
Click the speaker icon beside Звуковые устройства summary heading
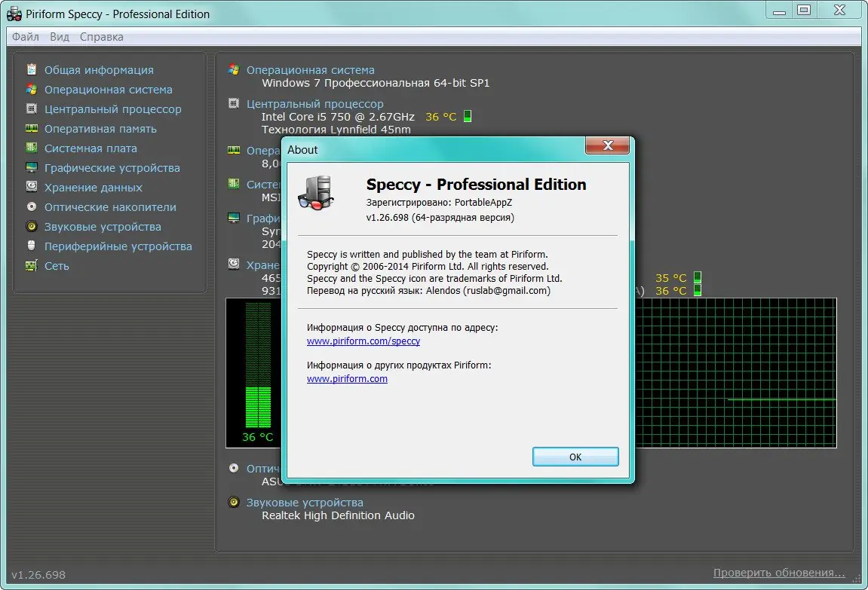pyautogui.click(x=234, y=502)
